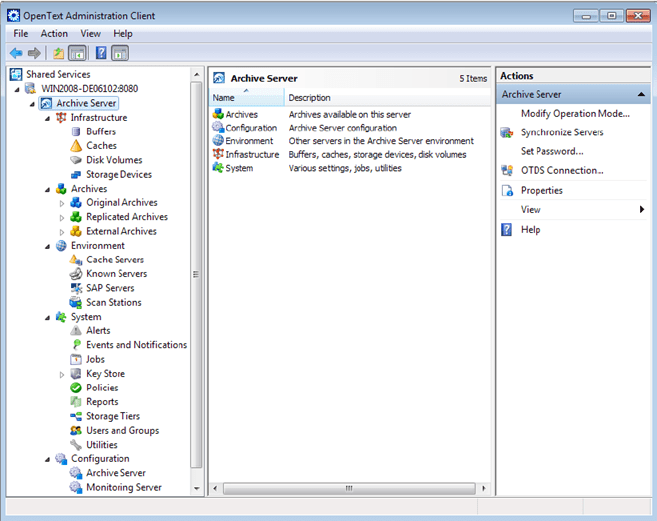Image resolution: width=657 pixels, height=521 pixels.
Task: Select the Events and Notifications icon
Action: pos(76,345)
